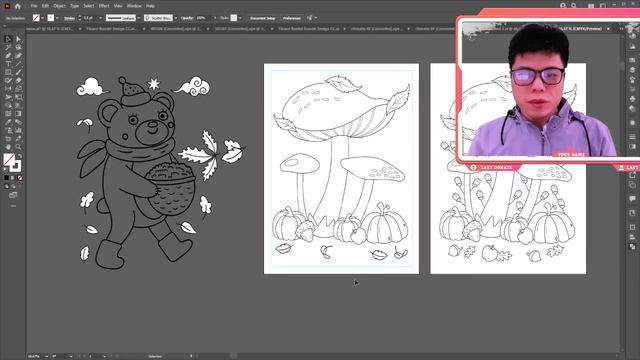
Task: Click the opacity percentage field
Action: click(203, 18)
